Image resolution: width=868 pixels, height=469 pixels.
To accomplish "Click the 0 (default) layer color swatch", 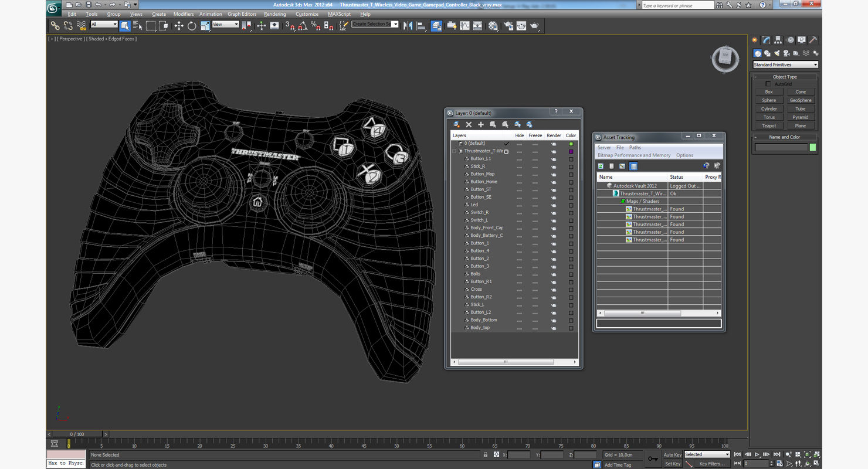I will point(571,144).
